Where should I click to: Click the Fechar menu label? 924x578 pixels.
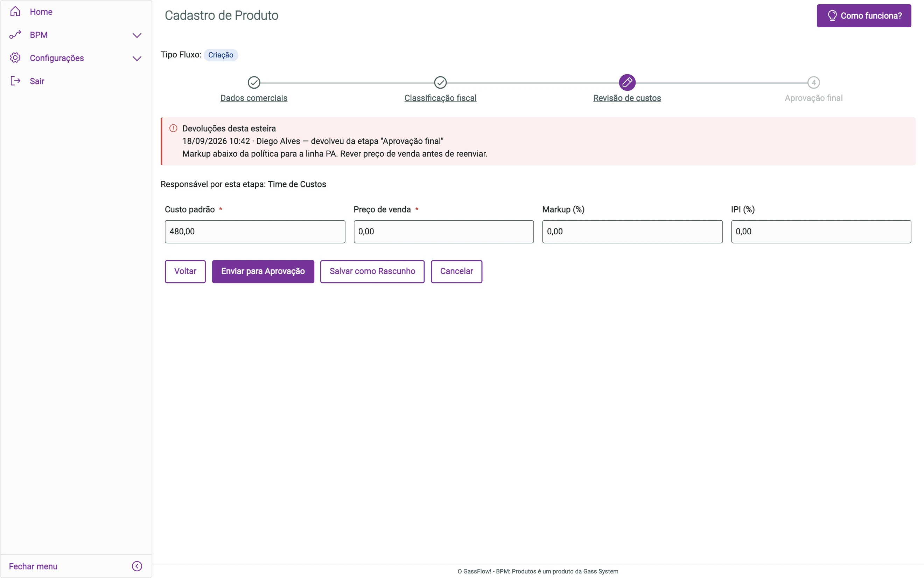33,566
